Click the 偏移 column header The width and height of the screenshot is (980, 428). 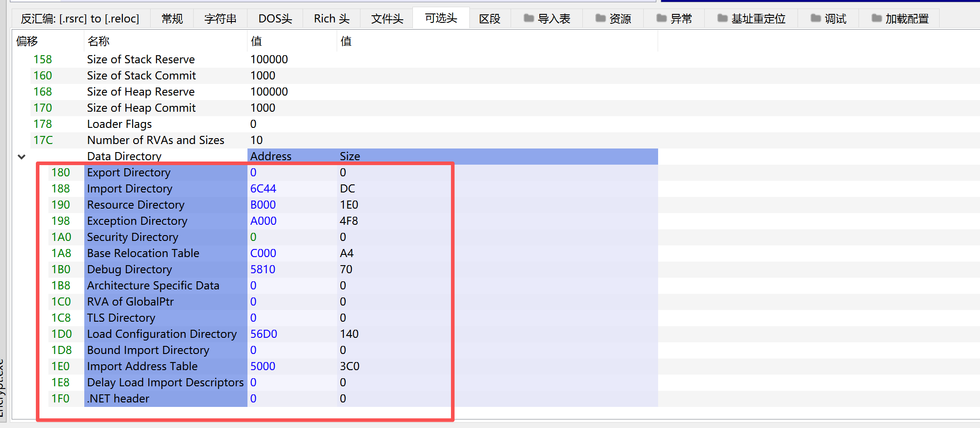tap(27, 41)
